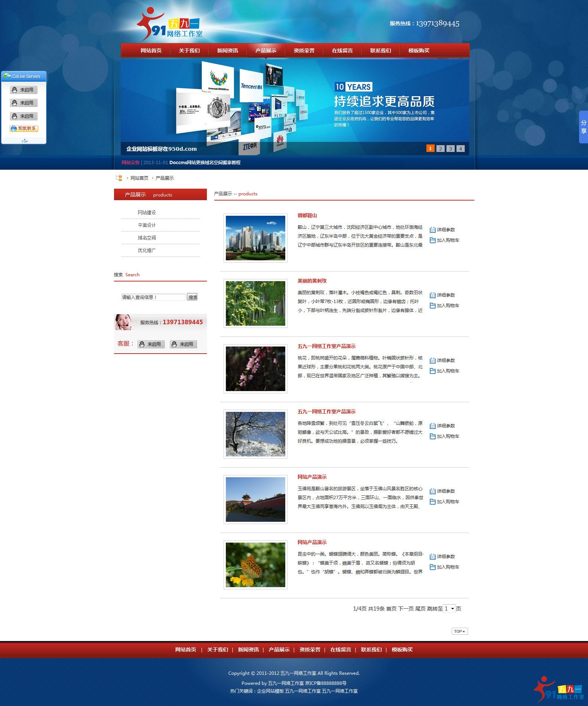
Task: Open 网站建设 category in sidebar
Action: (x=147, y=212)
